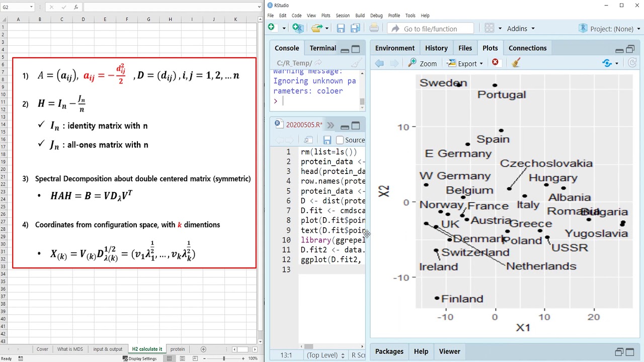Maximize the Plots pane
The width and height of the screenshot is (644, 362).
pos(630,49)
